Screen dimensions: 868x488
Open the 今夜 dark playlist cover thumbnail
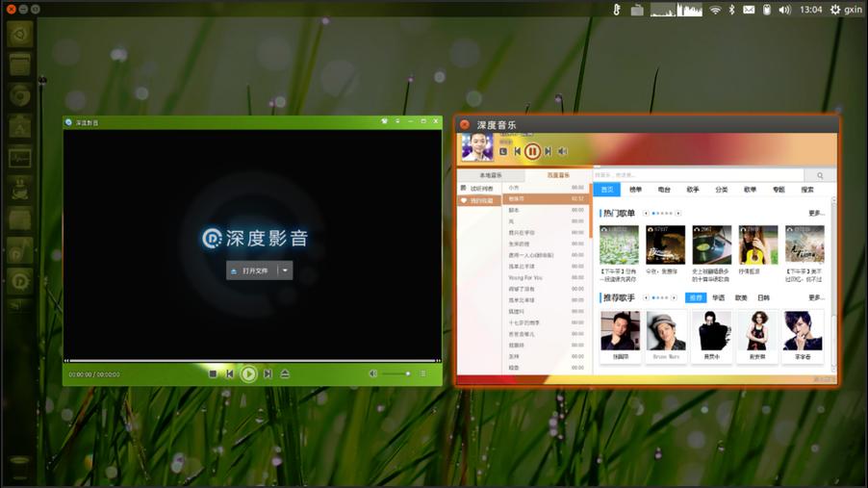(665, 244)
